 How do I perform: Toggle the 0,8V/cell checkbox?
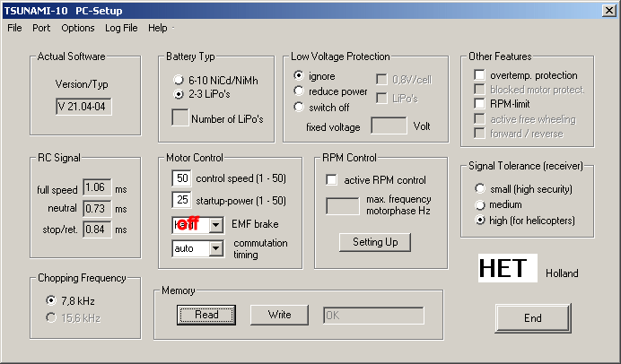(x=381, y=79)
